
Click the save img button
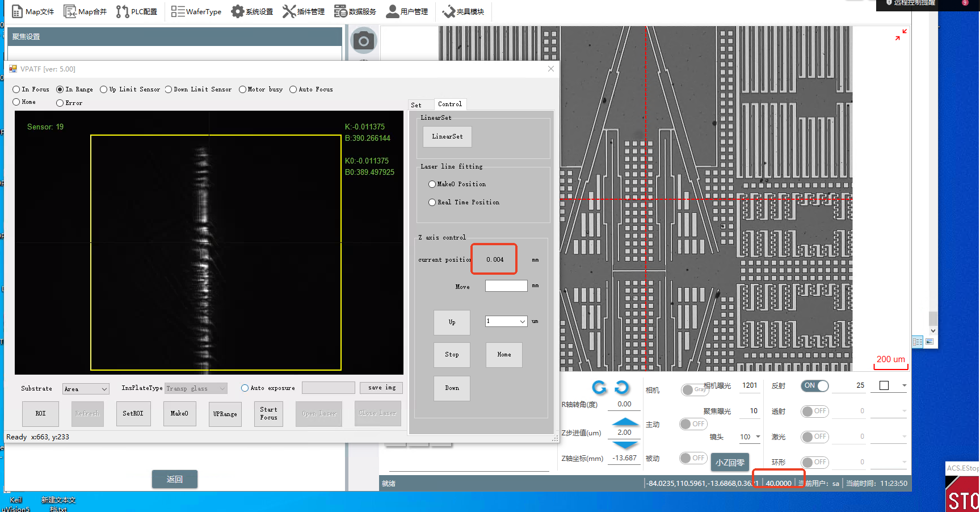381,388
